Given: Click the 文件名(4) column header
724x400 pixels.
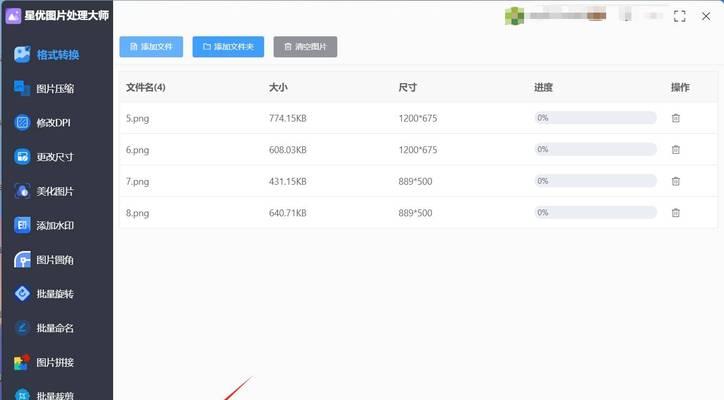Looking at the screenshot, I should 146,87.
